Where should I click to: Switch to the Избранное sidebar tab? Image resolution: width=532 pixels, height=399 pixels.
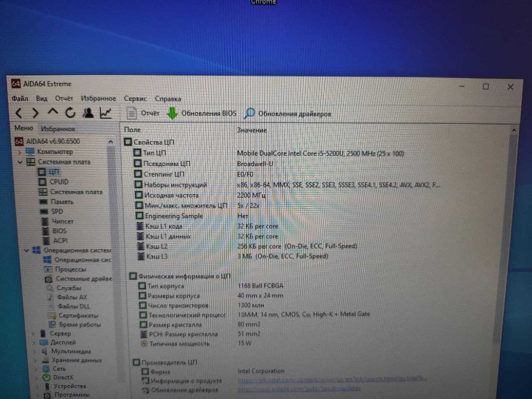pyautogui.click(x=58, y=129)
